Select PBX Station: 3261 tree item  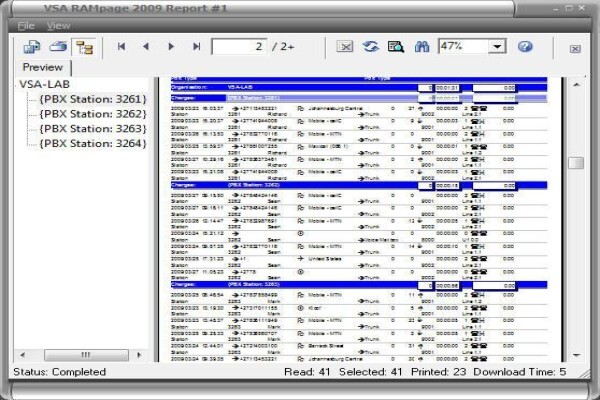click(93, 99)
